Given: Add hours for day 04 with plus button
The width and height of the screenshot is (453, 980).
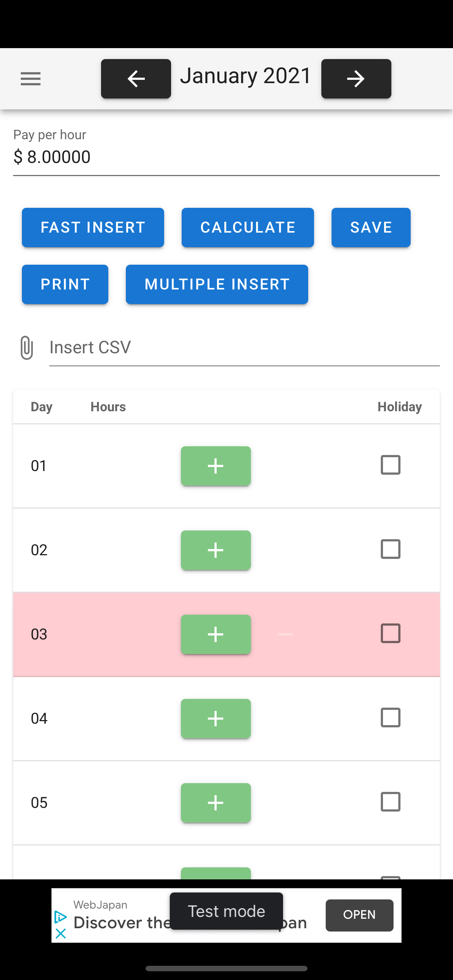Looking at the screenshot, I should pyautogui.click(x=216, y=719).
